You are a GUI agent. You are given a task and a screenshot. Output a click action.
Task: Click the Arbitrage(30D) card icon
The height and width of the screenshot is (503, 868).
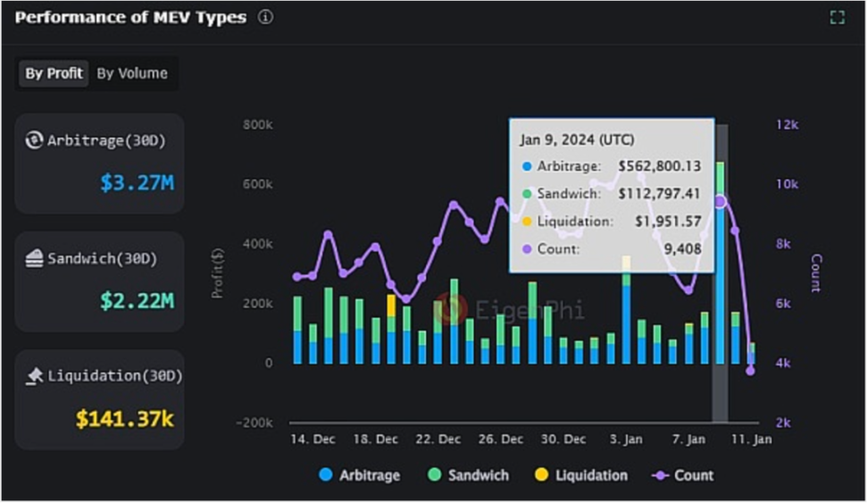click(x=34, y=140)
